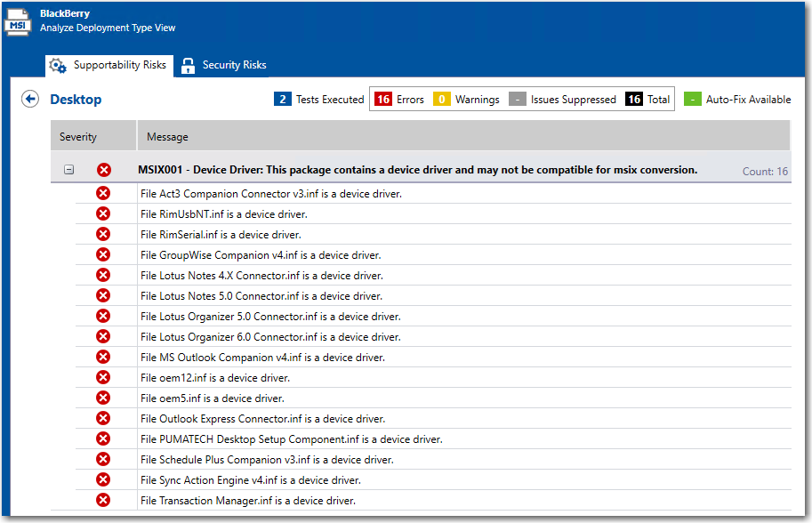Click the gray Issues Suppressed badge

click(x=518, y=100)
